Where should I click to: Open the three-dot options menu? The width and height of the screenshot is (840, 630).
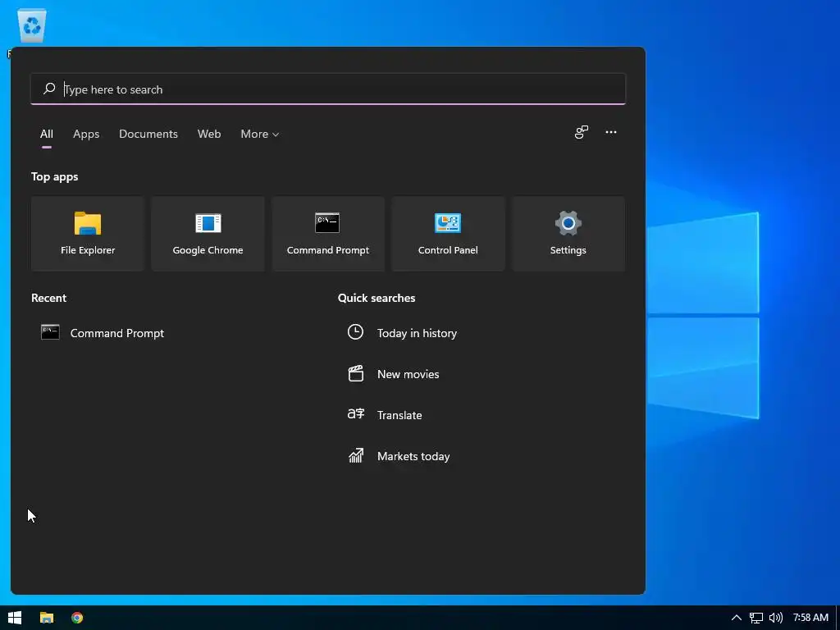[x=610, y=132]
